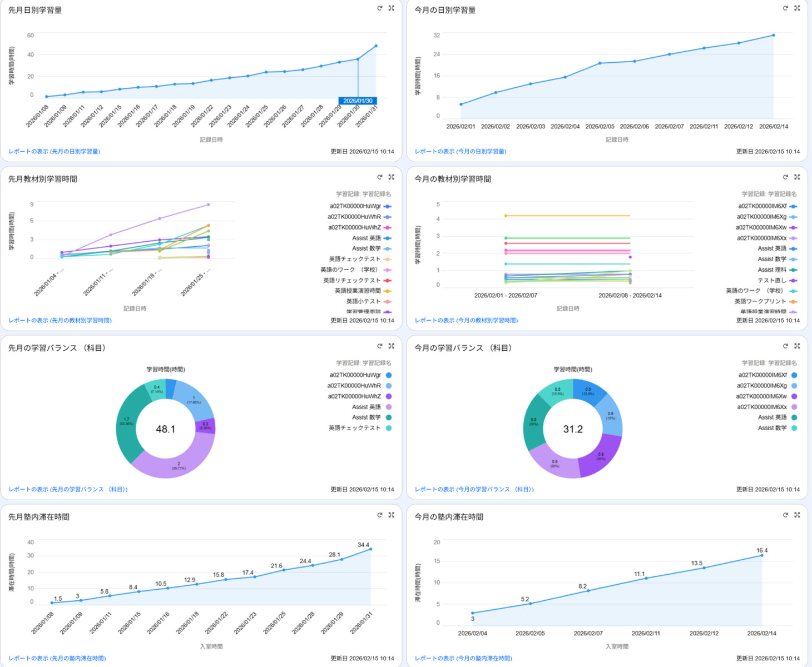Open report link for 先月の日別学習量
The height and width of the screenshot is (667, 812).
(55, 151)
